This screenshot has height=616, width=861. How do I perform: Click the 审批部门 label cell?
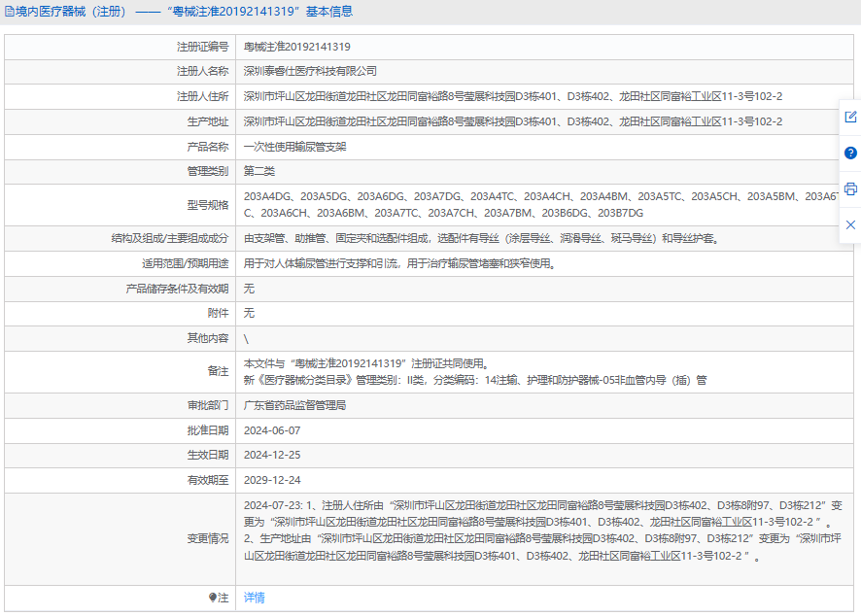121,405
